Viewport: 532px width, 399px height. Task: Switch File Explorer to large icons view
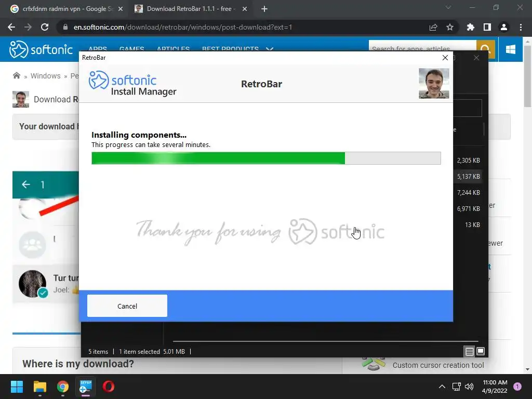pyautogui.click(x=481, y=351)
